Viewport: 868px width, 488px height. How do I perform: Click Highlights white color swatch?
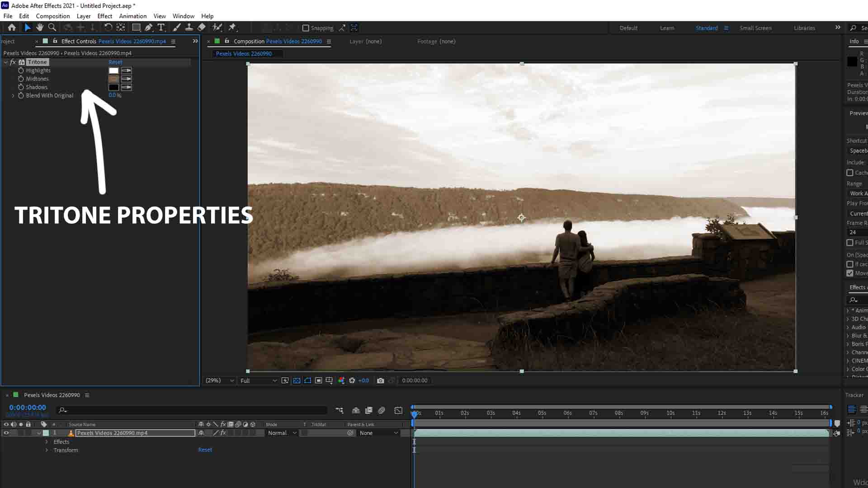click(113, 70)
